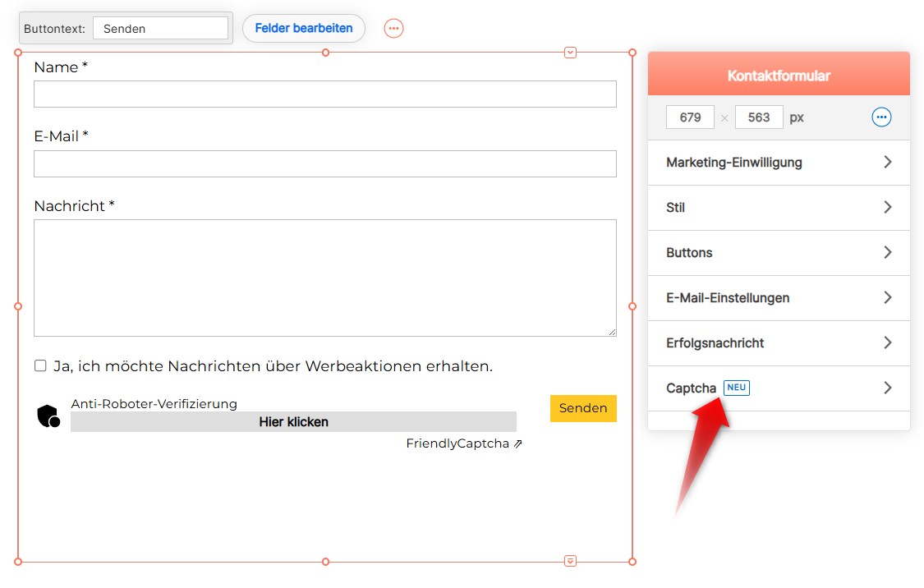Toggle the Werbeaktionen newsletter checkbox
924x588 pixels.
tap(40, 366)
